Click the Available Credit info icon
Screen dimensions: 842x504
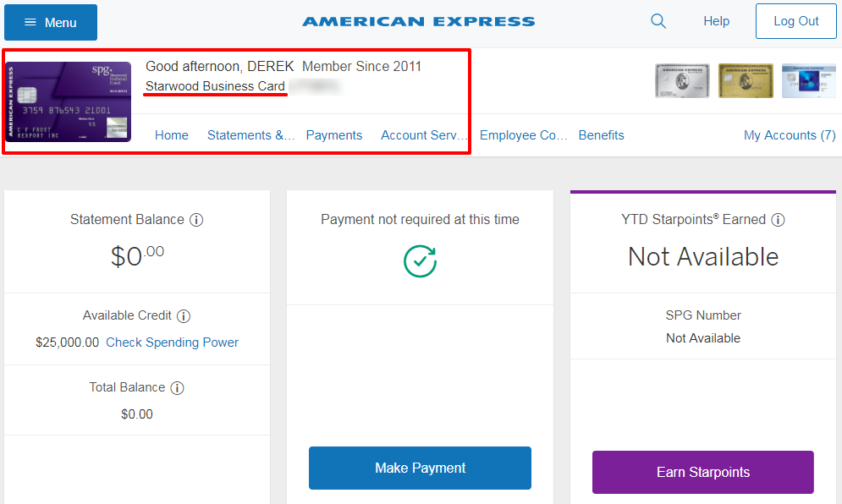(x=184, y=316)
